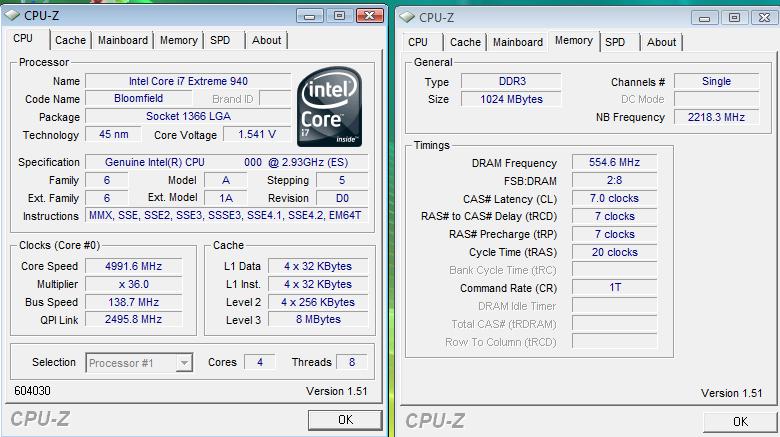The width and height of the screenshot is (780, 437).
Task: Minimize the right CPU-Z window
Action: [704, 18]
